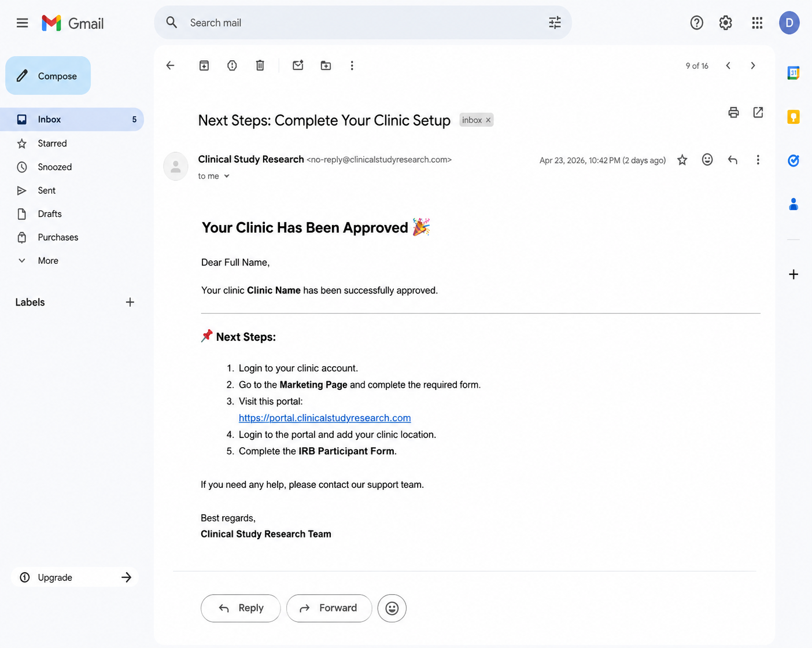Image resolution: width=812 pixels, height=648 pixels.
Task: Click sender's avatar picture
Action: click(x=176, y=167)
